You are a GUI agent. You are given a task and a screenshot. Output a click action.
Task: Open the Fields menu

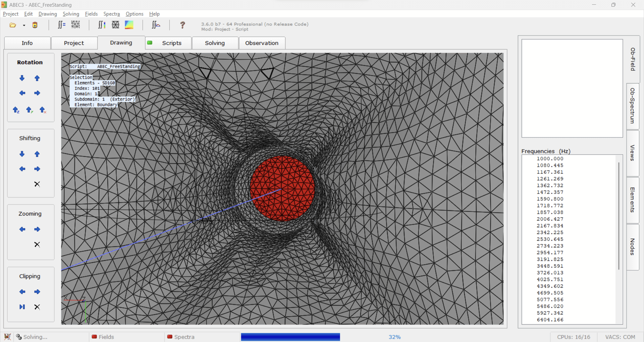91,14
